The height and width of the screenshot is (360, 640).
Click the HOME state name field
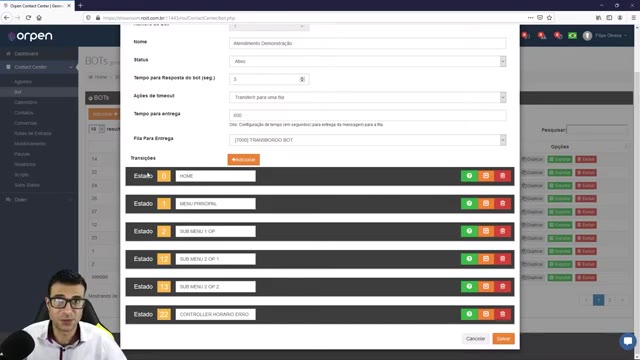[216, 176]
